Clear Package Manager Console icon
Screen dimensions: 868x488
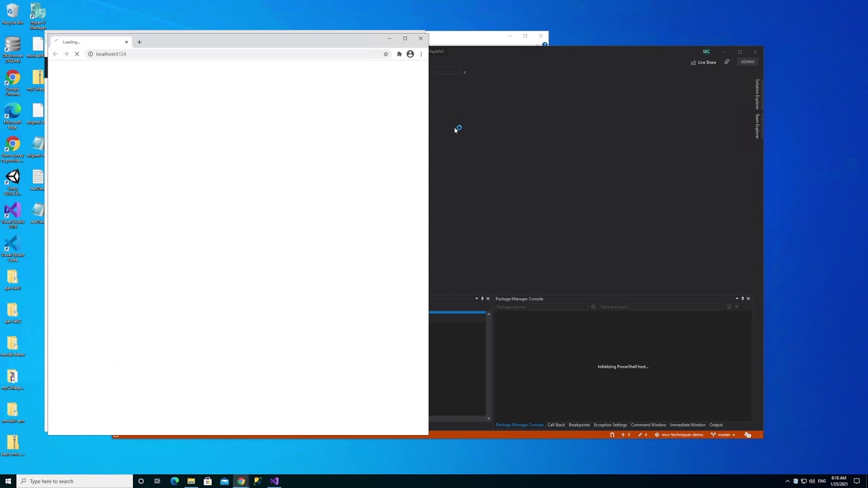point(729,307)
